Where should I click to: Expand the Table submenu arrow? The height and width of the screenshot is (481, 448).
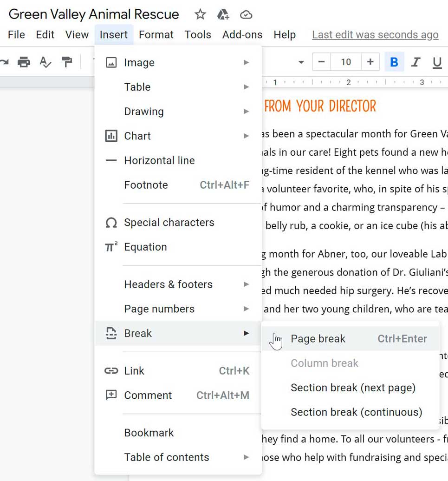246,87
